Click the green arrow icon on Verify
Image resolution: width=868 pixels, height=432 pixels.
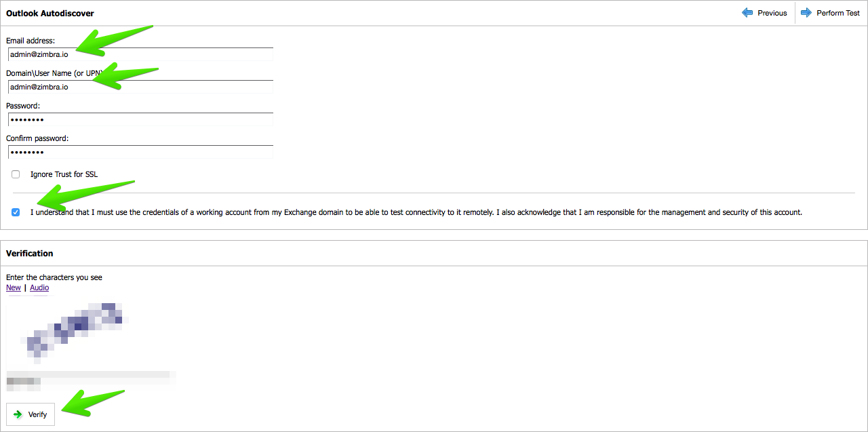18,414
